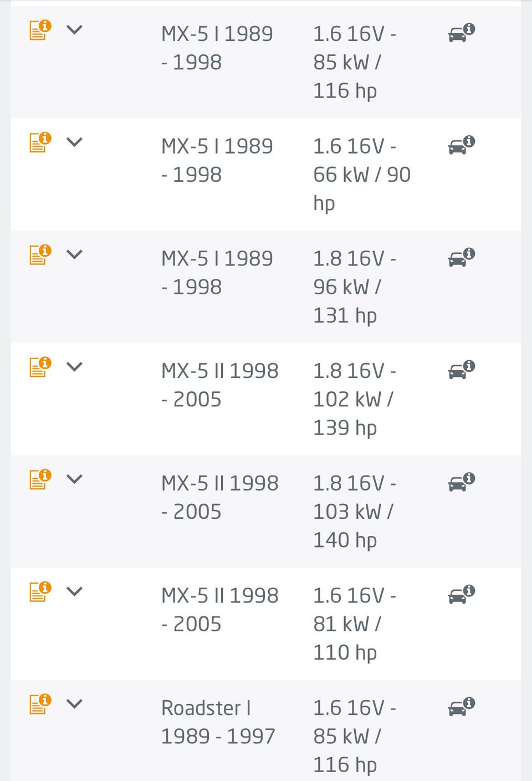The width and height of the screenshot is (532, 781).
Task: Open document info for MX-5 I 131 hp
Action: 40,254
